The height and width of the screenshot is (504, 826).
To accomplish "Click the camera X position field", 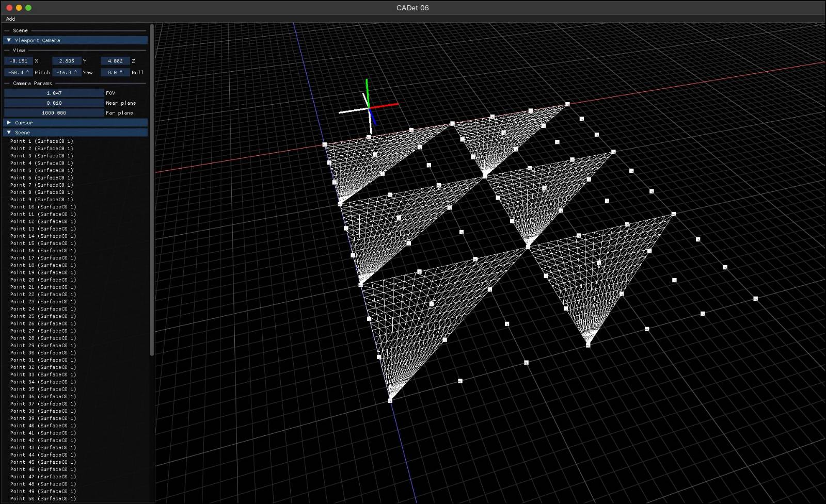I will coord(19,61).
